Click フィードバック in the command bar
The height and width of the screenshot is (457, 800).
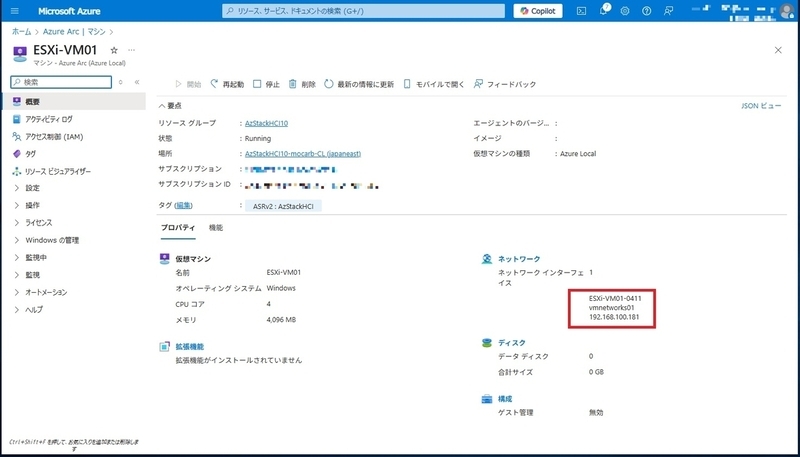(505, 84)
